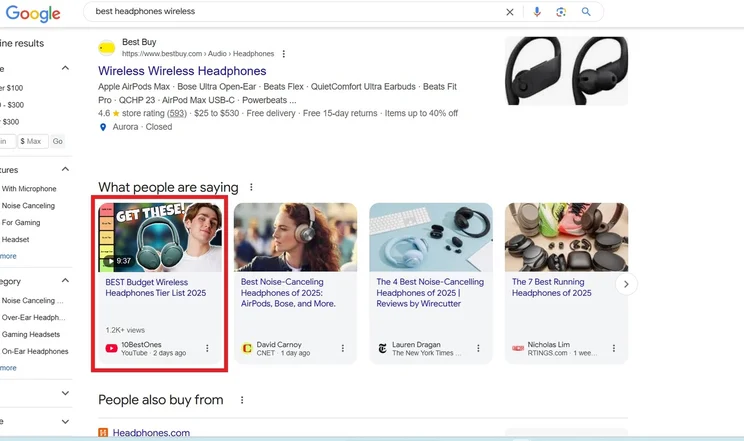Click RTINGS logo by Nicholas Lim
744x441 pixels.
point(518,348)
